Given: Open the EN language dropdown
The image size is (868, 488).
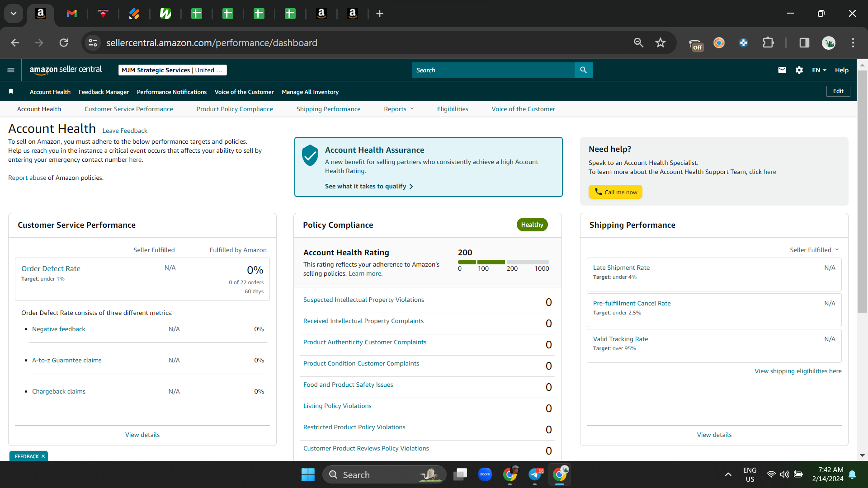Looking at the screenshot, I should [819, 70].
